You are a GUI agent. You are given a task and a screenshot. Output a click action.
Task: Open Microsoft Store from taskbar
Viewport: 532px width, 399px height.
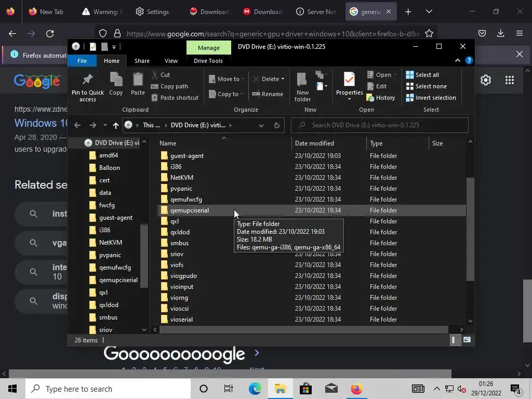(305, 389)
